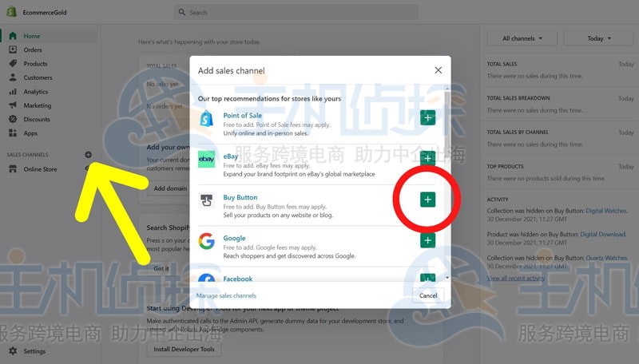Click the Online Store storefront icon
Image resolution: width=639 pixels, height=364 pixels.
click(13, 169)
